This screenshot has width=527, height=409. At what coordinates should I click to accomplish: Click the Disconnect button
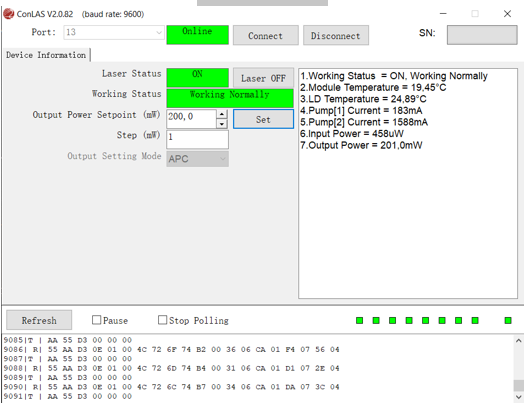pyautogui.click(x=336, y=35)
